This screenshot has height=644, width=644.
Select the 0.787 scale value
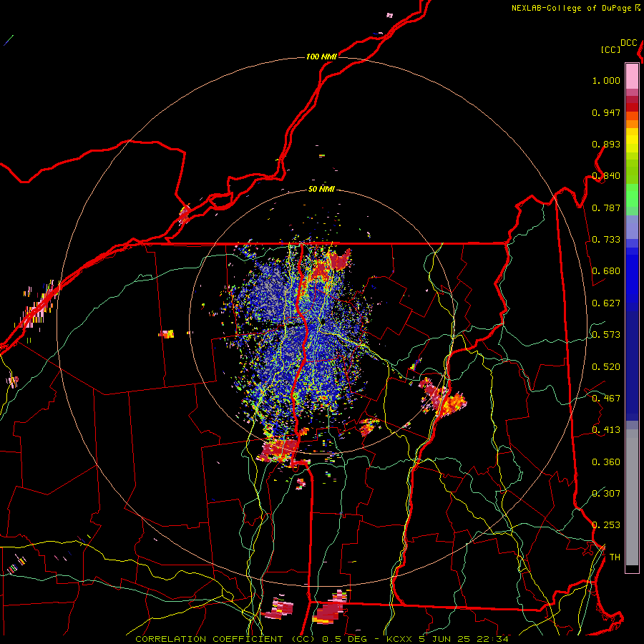click(x=606, y=208)
